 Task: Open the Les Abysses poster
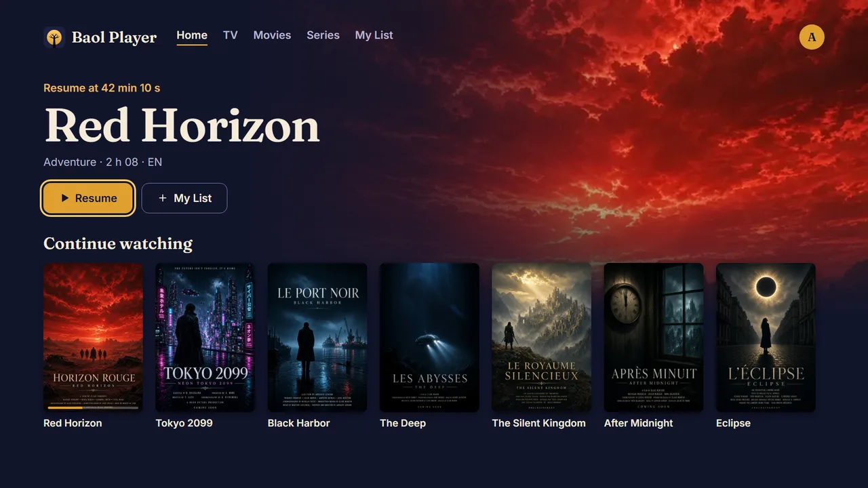click(x=429, y=338)
